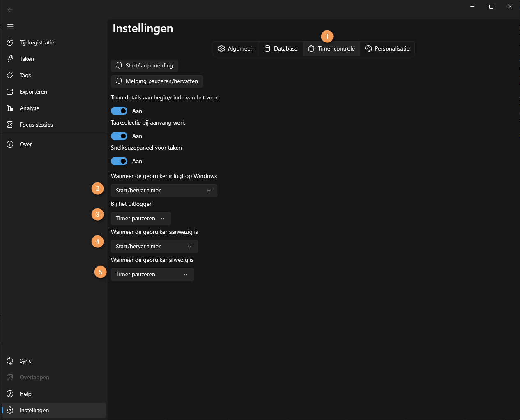Expand 'Wanneer de gebruiker afwezig is' dropdown
Screen dimensions: 520x420
[x=152, y=274]
